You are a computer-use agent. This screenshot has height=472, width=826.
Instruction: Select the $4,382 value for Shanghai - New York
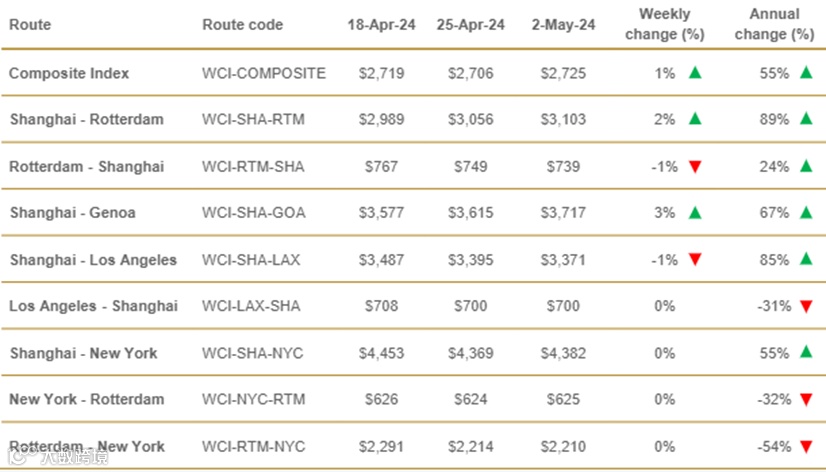pos(563,353)
